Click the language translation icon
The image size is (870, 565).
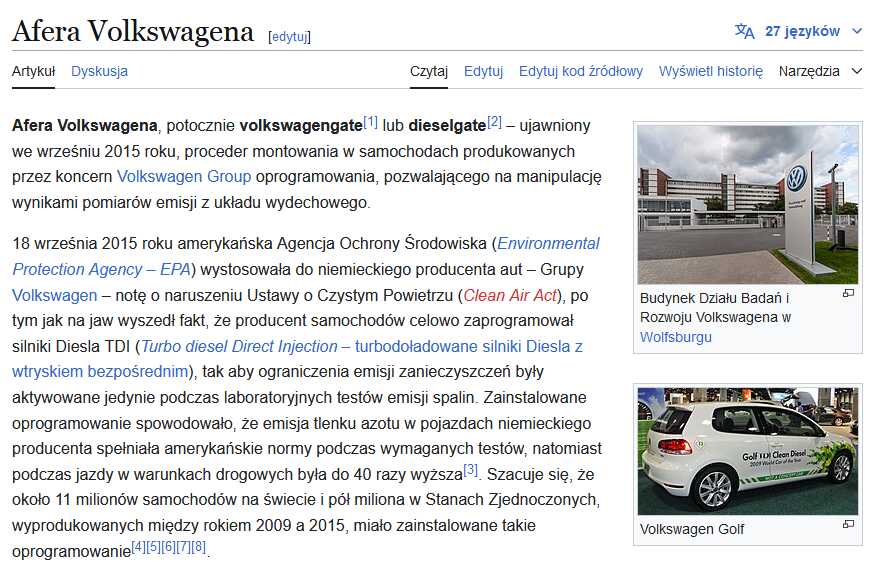click(x=744, y=31)
